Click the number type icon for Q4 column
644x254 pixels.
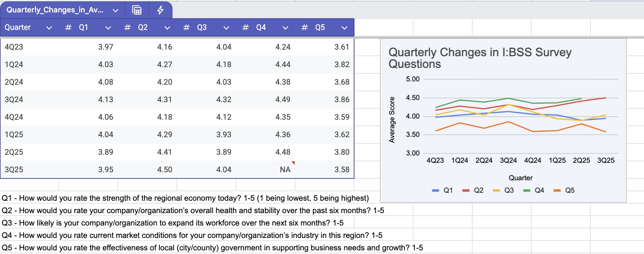coord(245,27)
